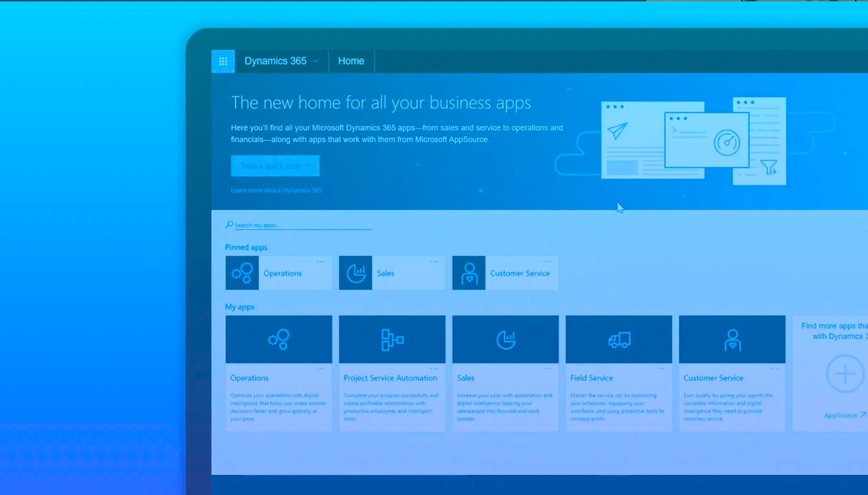Click Field Service card description text
The width and height of the screenshot is (868, 495).
[x=617, y=407]
